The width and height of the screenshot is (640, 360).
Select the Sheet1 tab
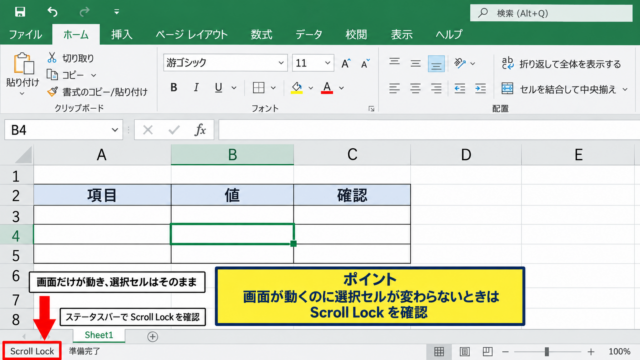99,335
